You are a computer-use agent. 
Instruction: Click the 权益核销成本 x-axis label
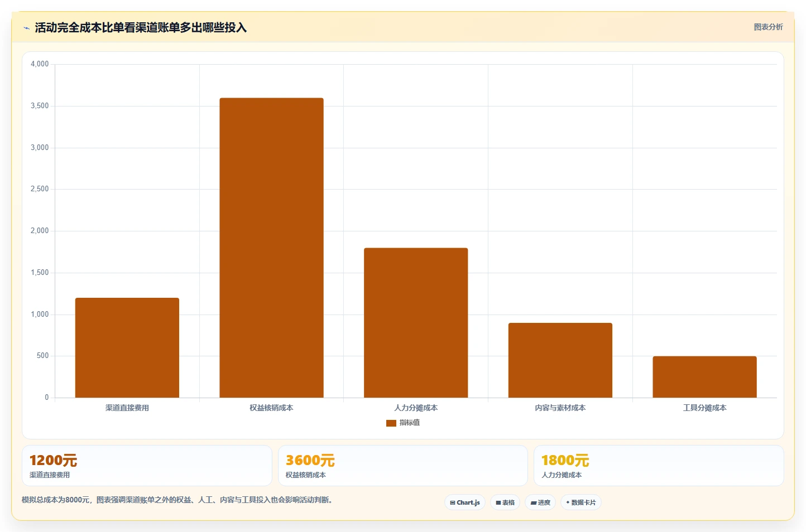pos(271,408)
